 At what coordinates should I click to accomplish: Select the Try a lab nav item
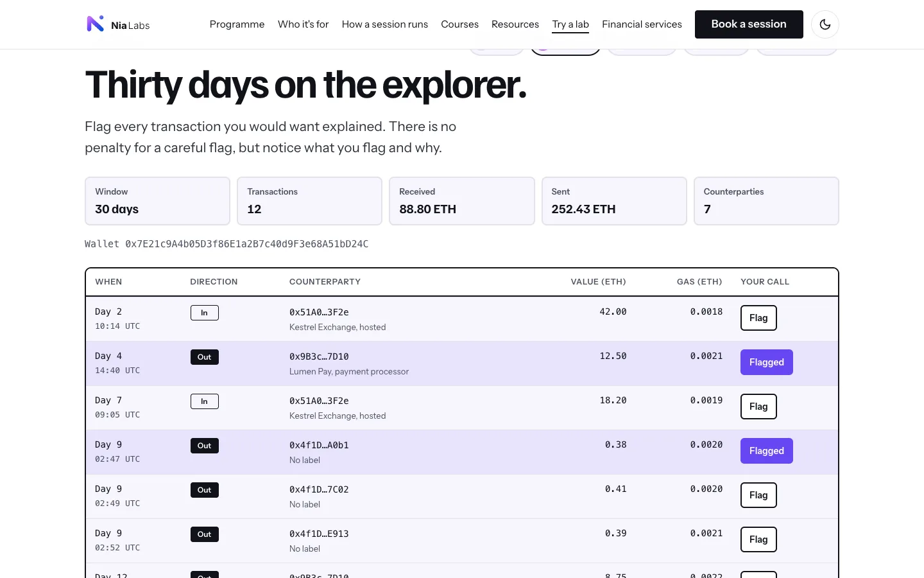click(570, 24)
